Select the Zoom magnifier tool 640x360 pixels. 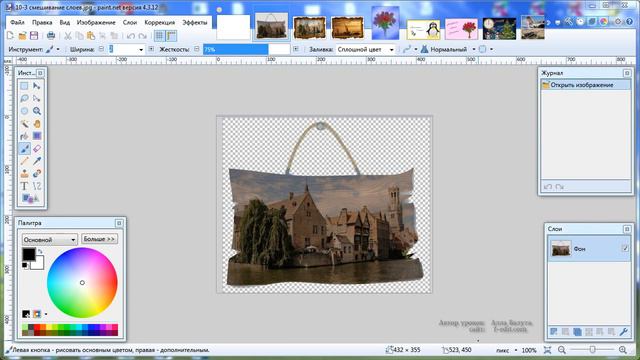coord(37,111)
